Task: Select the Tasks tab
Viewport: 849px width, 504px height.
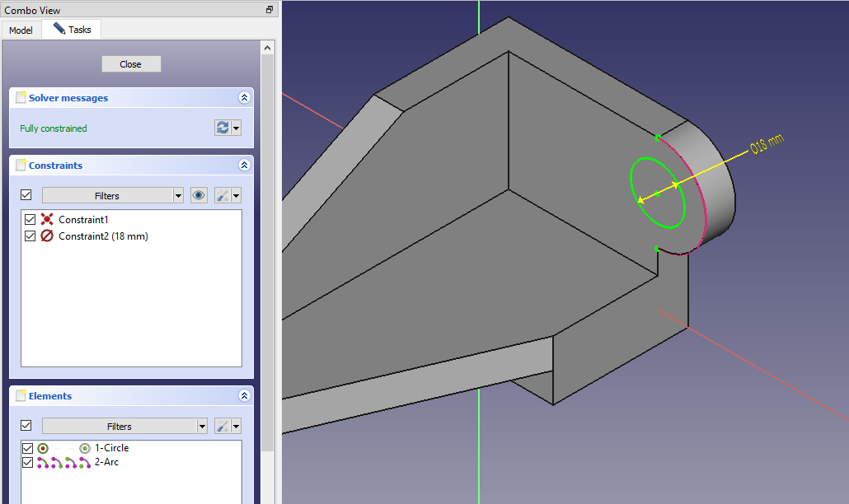Action: coord(72,30)
